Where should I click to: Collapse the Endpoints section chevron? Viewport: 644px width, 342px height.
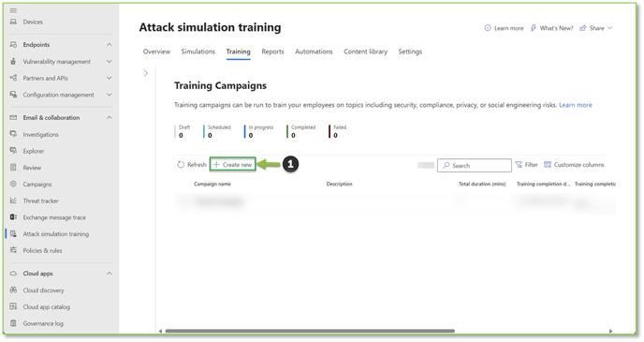pos(110,44)
